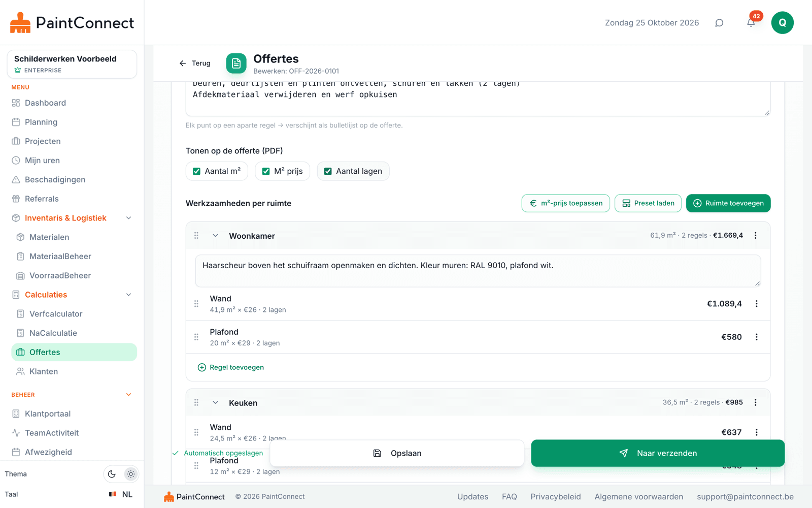This screenshot has height=508, width=812.
Task: Collapse the Beheer menu section
Action: 129,395
